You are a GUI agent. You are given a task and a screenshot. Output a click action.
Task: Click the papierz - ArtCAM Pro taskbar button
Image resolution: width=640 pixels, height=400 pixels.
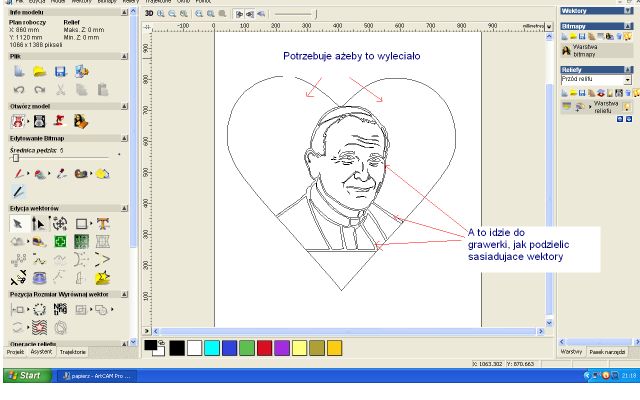click(96, 376)
